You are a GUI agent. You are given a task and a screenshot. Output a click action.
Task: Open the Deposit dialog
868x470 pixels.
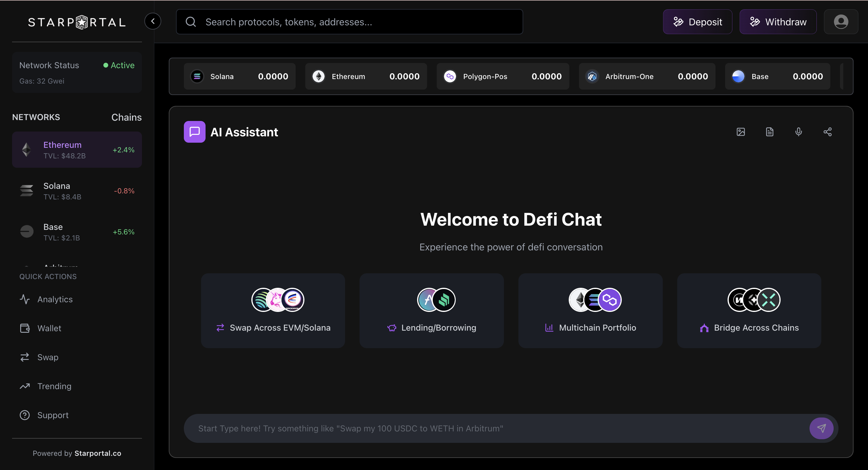point(697,22)
